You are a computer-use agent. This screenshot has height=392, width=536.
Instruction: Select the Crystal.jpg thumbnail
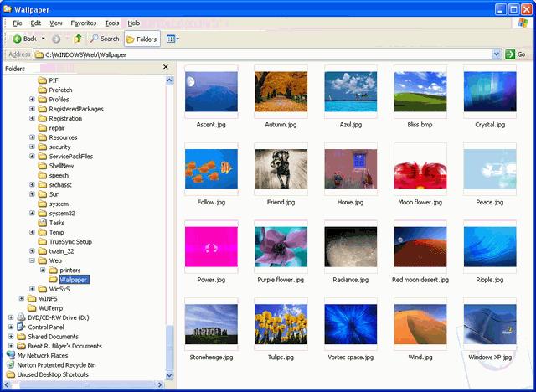490,91
